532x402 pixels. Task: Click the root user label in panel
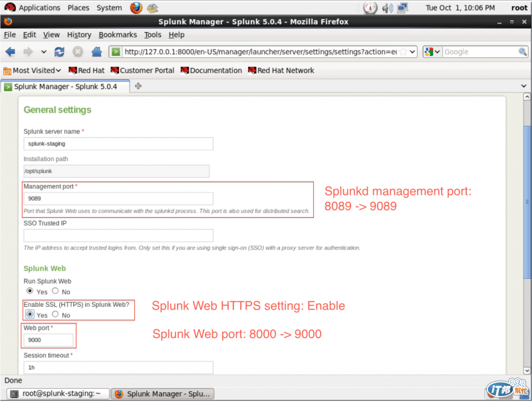tap(519, 8)
